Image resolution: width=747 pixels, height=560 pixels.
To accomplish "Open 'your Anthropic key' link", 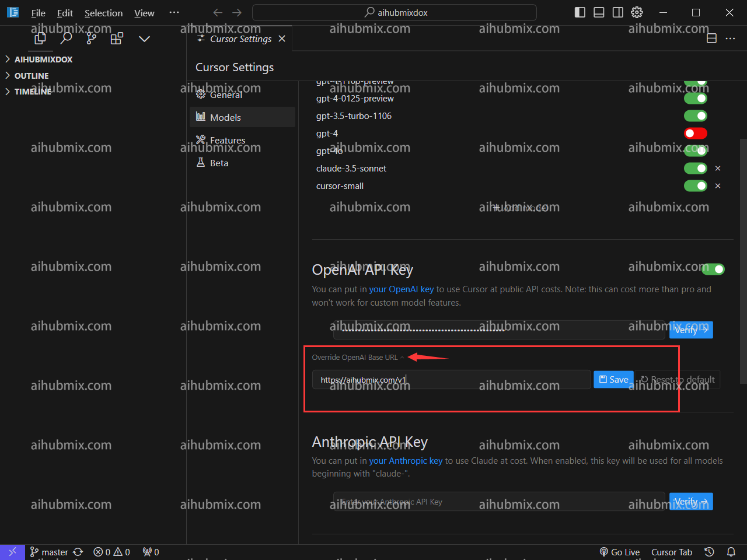I will 406,461.
